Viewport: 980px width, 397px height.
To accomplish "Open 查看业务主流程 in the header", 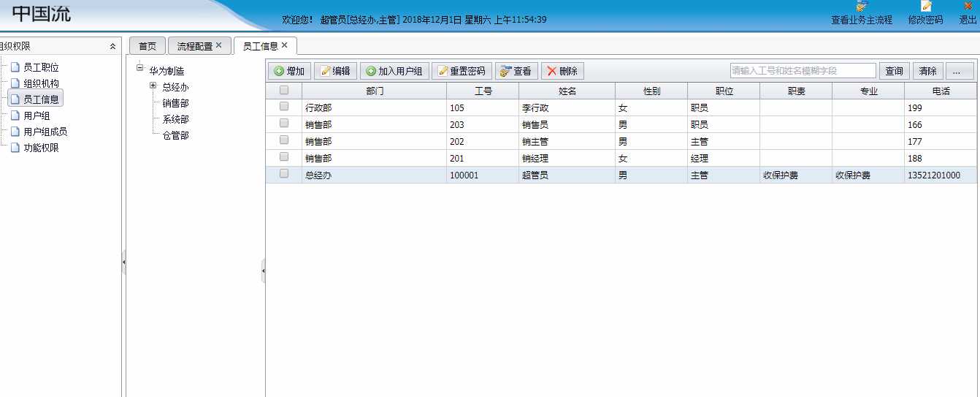I will 862,14.
